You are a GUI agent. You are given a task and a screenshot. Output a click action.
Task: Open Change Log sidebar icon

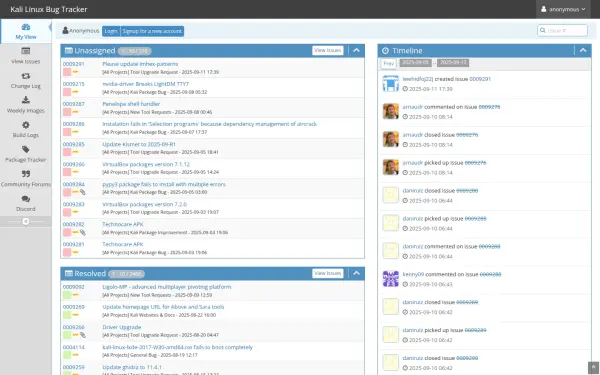pyautogui.click(x=26, y=76)
